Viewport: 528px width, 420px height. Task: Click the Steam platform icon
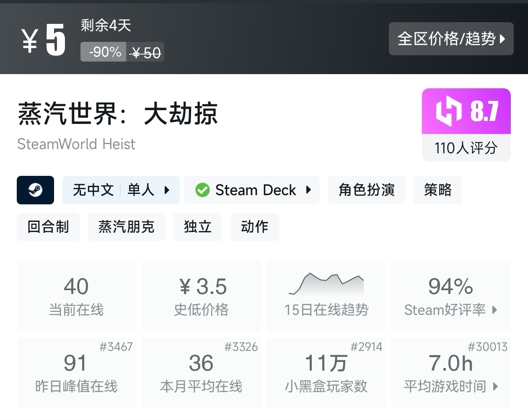pos(35,190)
